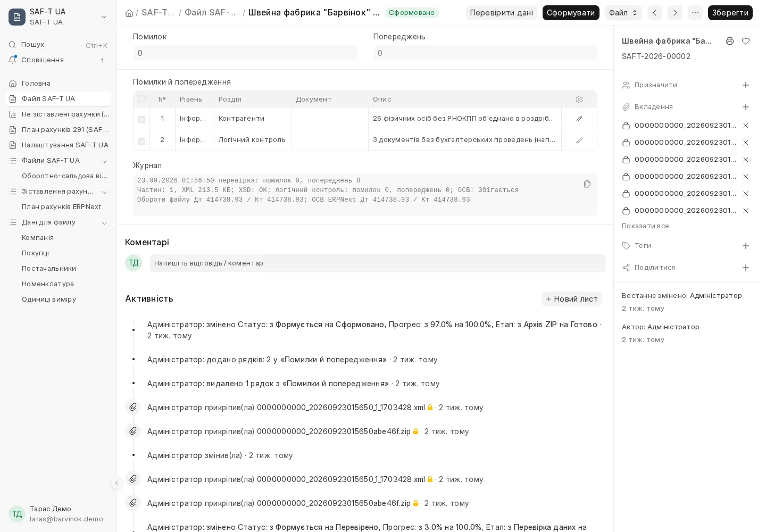The height and width of the screenshot is (532, 766).
Task: Check row 2 Логічний контроль checkbox
Action: tap(141, 142)
